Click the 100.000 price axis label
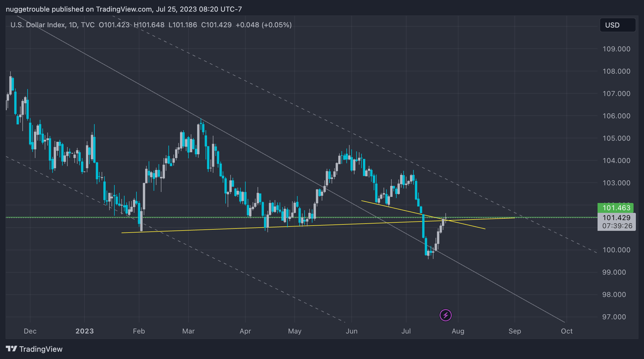This screenshot has height=359, width=644. tap(616, 250)
